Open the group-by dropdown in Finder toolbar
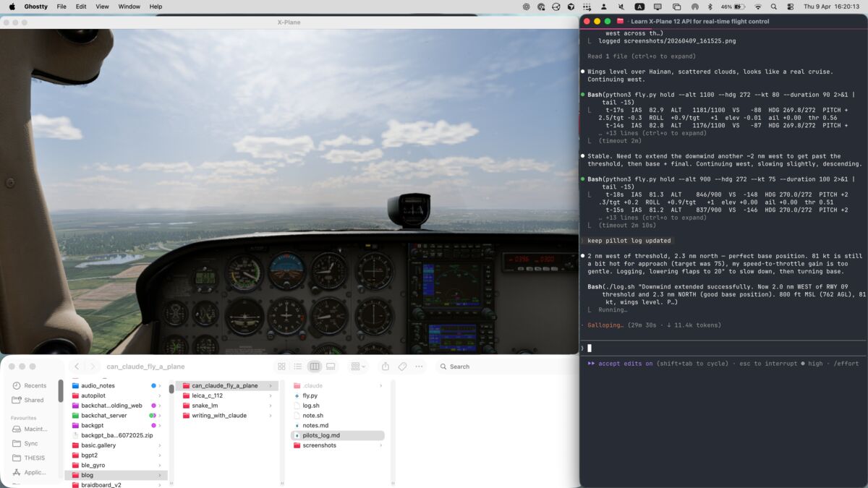The width and height of the screenshot is (868, 488). pos(356,366)
